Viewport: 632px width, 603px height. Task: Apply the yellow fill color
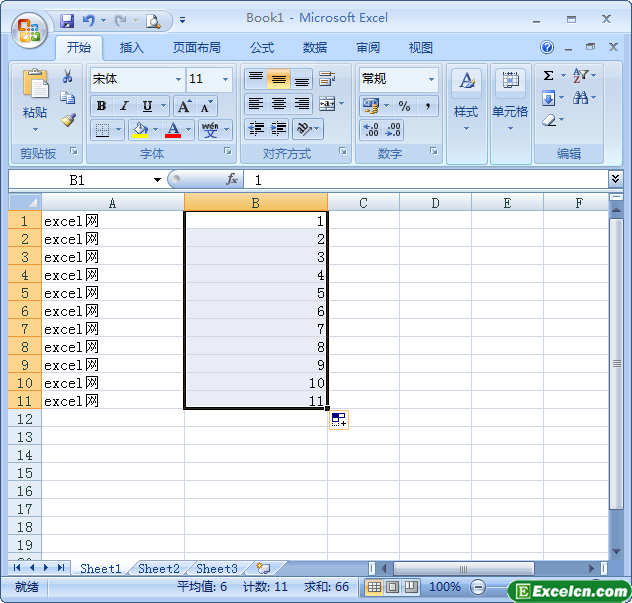tap(140, 130)
